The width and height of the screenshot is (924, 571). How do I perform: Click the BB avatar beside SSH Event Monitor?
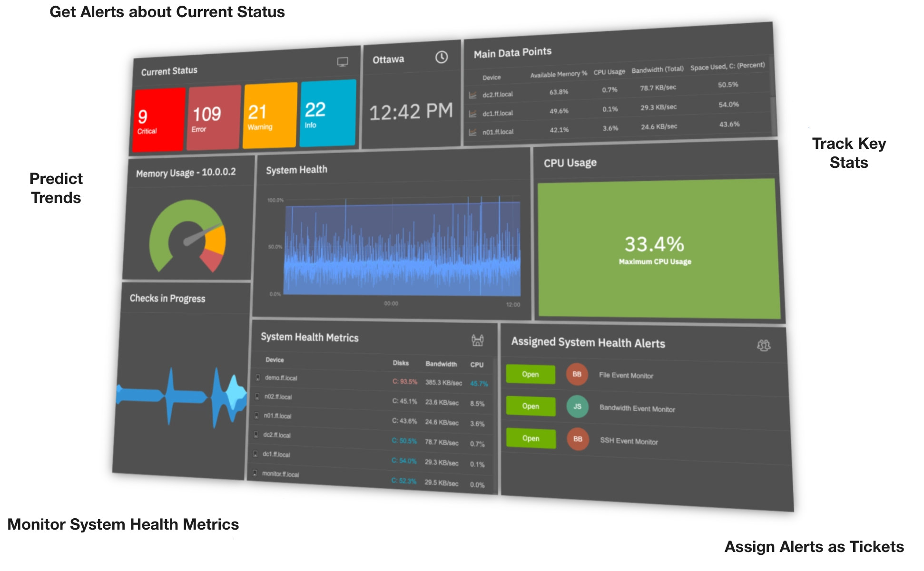577,438
